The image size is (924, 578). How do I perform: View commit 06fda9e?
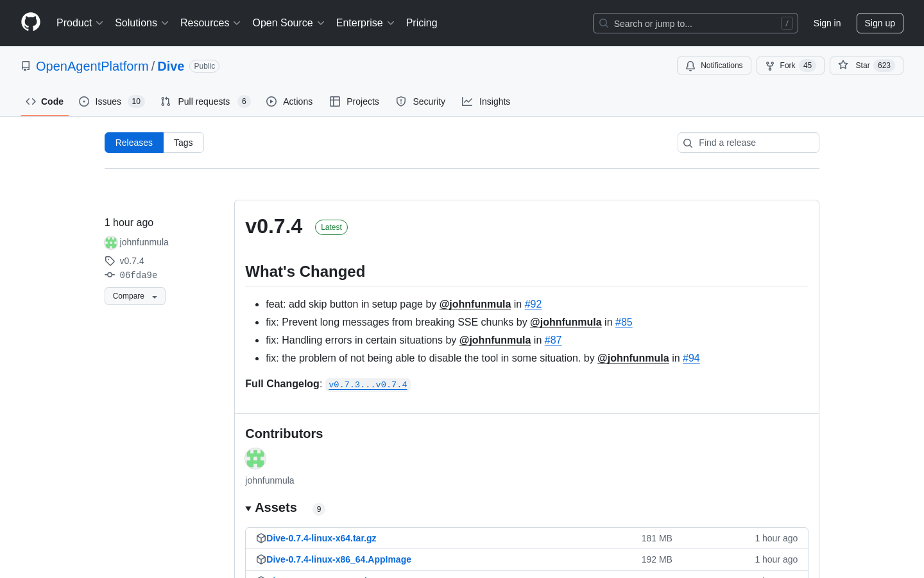tap(138, 275)
